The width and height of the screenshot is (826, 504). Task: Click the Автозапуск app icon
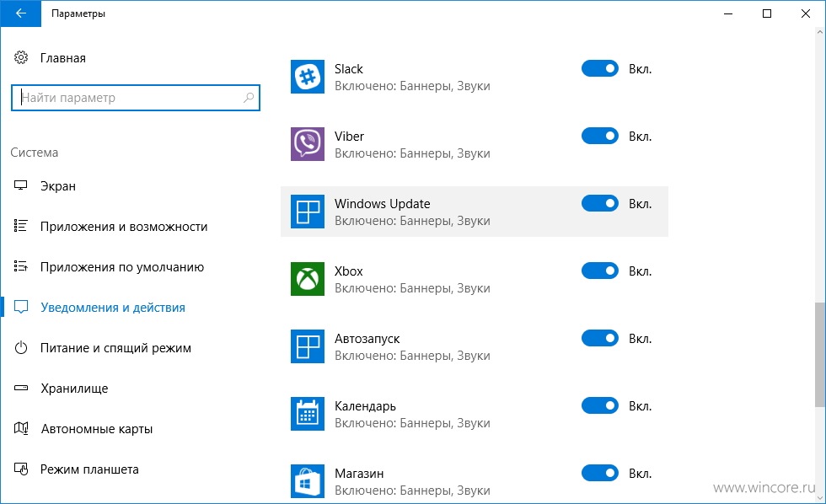307,346
